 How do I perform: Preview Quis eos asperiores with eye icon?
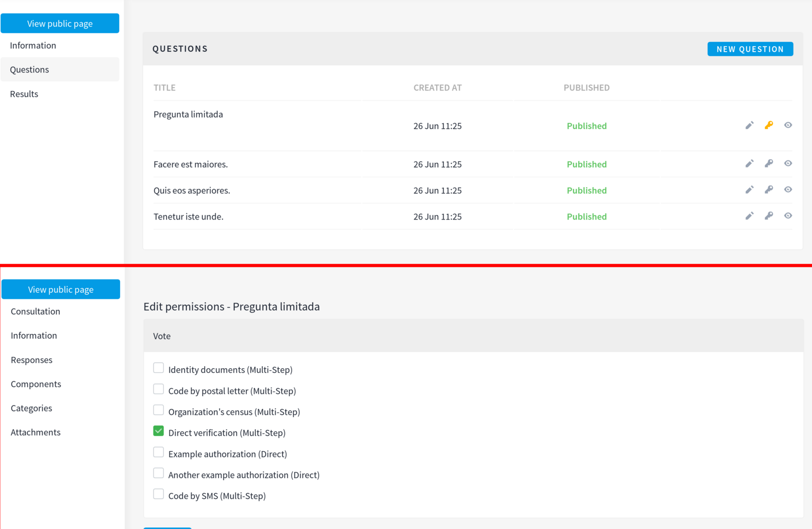pos(788,190)
